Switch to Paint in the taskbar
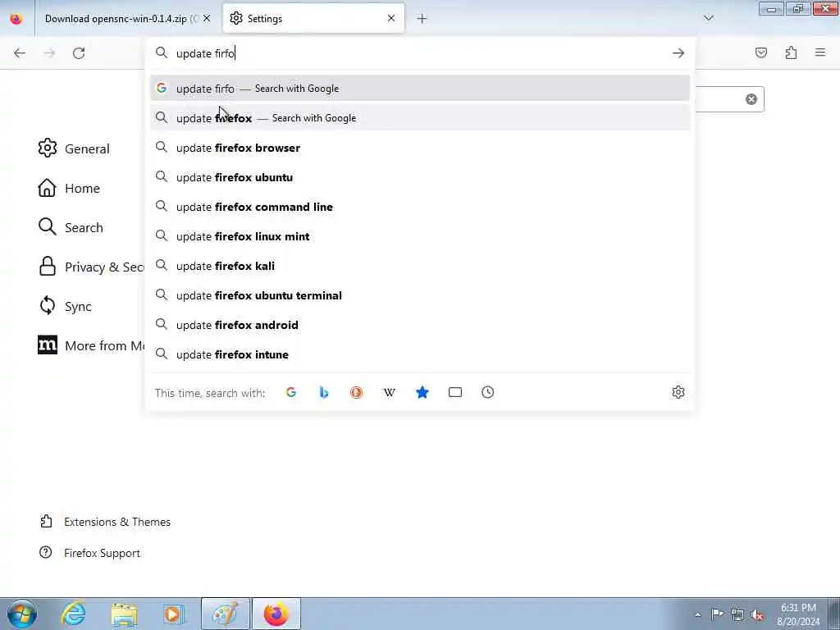 click(225, 614)
